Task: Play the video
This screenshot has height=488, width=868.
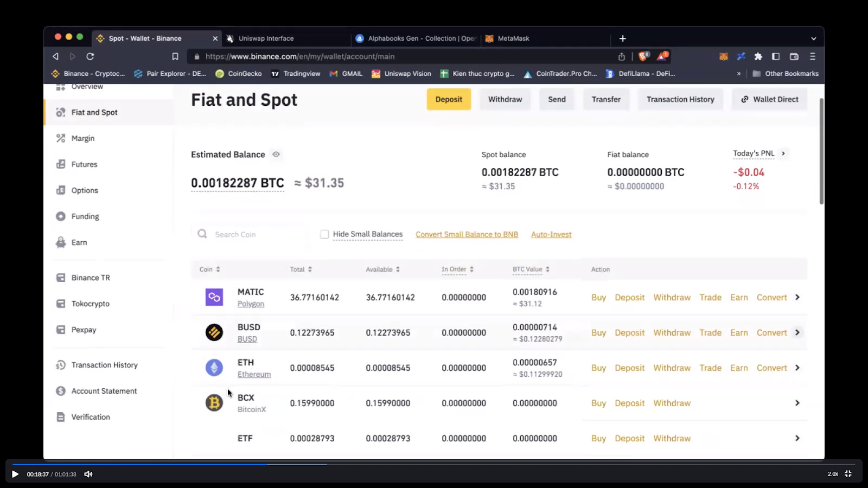Action: [15, 474]
